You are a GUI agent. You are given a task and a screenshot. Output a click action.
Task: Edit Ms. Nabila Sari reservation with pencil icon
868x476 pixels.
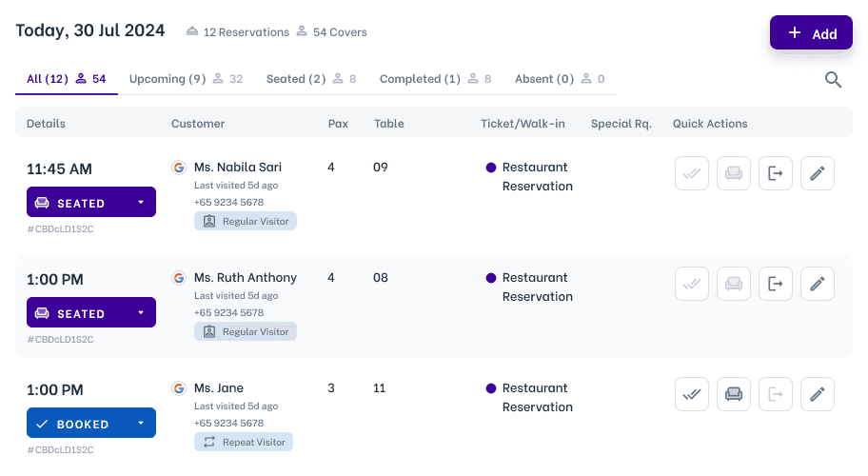coord(817,173)
